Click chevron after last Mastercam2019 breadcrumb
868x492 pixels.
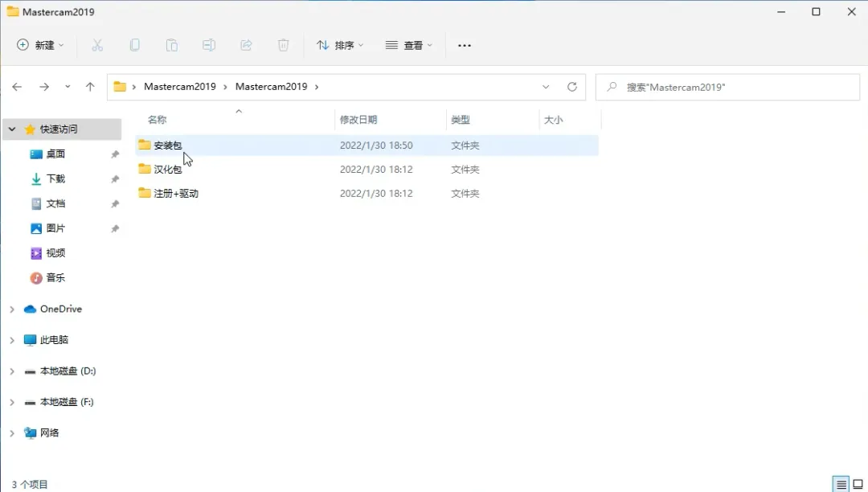(317, 87)
